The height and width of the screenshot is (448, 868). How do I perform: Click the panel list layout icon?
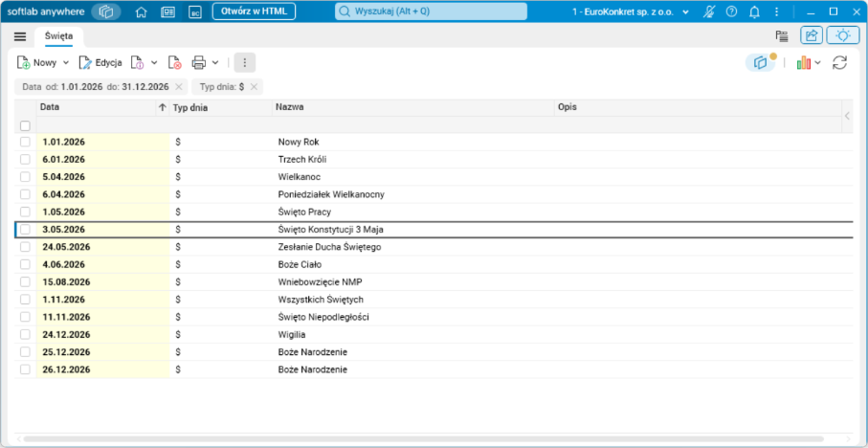coord(782,36)
